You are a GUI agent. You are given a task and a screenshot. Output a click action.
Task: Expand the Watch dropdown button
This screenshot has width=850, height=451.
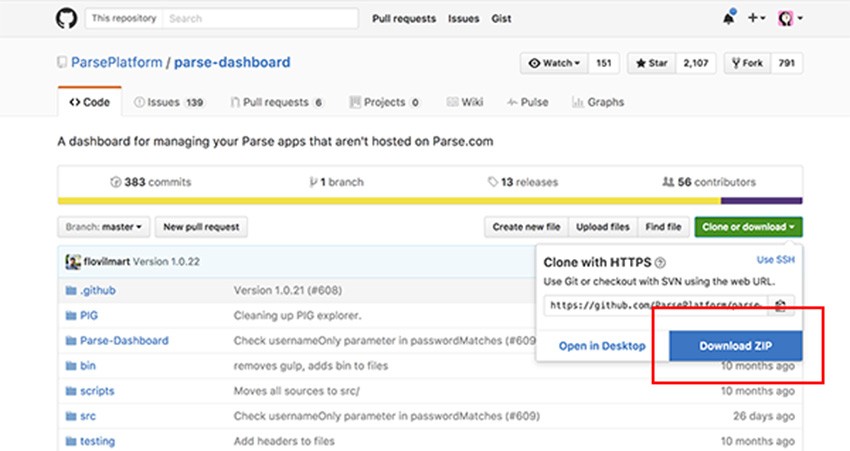554,63
